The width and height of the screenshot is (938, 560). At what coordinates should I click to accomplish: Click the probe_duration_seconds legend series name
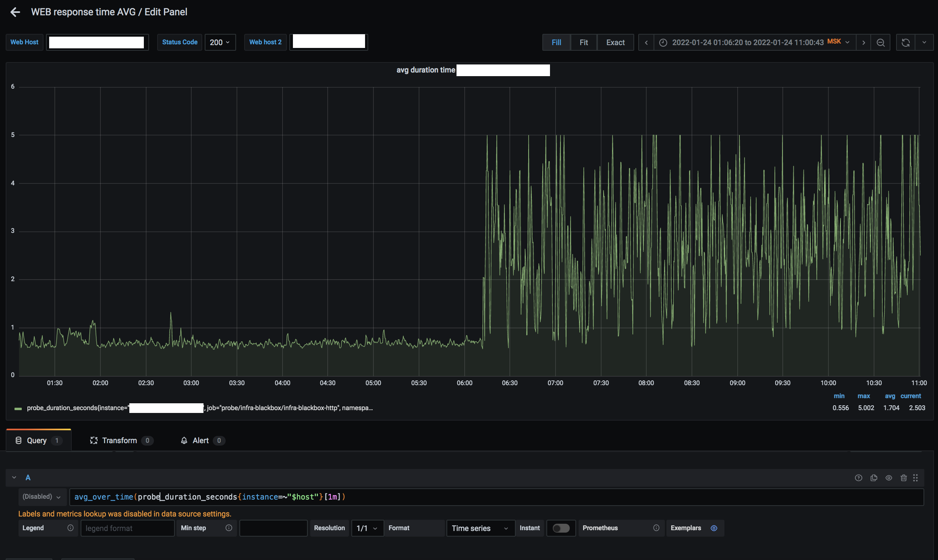tap(200, 408)
